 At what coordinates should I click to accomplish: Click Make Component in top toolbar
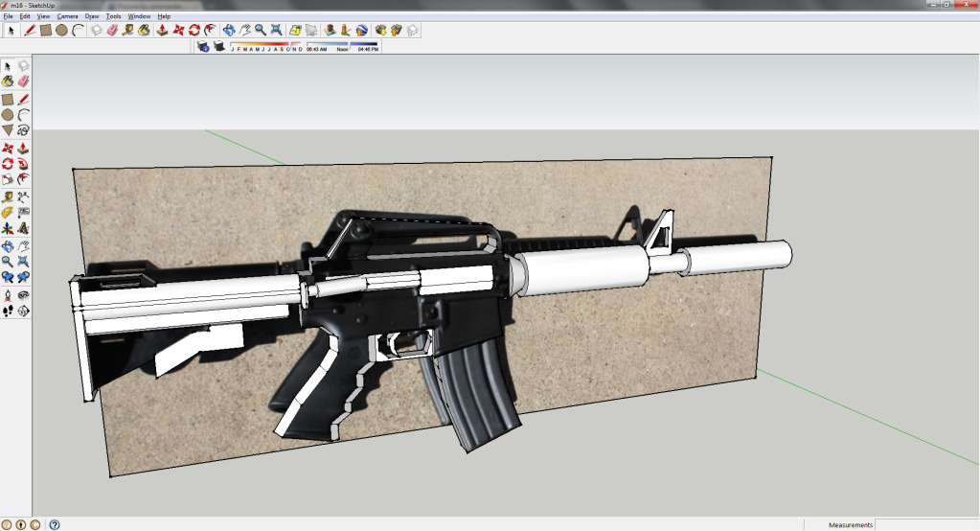[96, 30]
